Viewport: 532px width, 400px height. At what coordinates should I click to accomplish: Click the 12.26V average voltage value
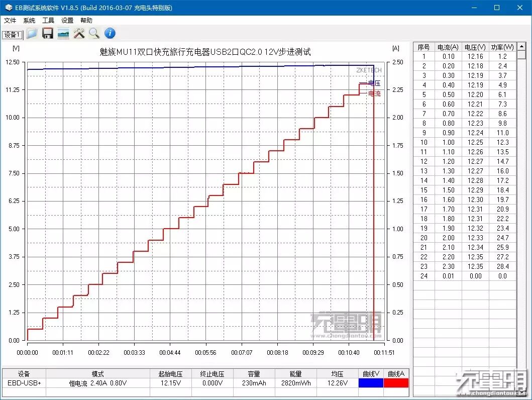click(337, 383)
